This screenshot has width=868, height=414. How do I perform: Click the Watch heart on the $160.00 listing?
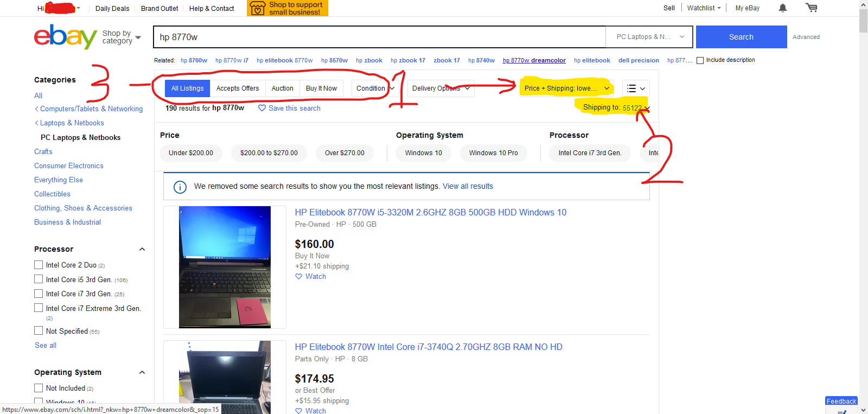(298, 277)
